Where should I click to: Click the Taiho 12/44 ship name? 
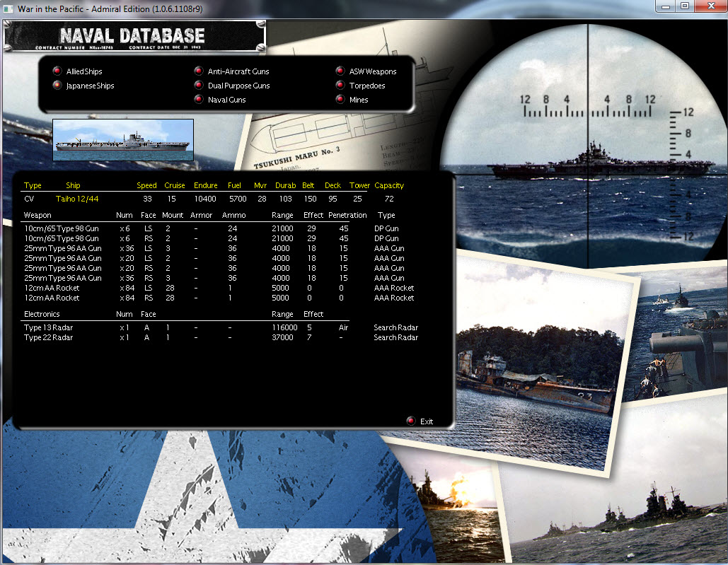click(x=77, y=199)
